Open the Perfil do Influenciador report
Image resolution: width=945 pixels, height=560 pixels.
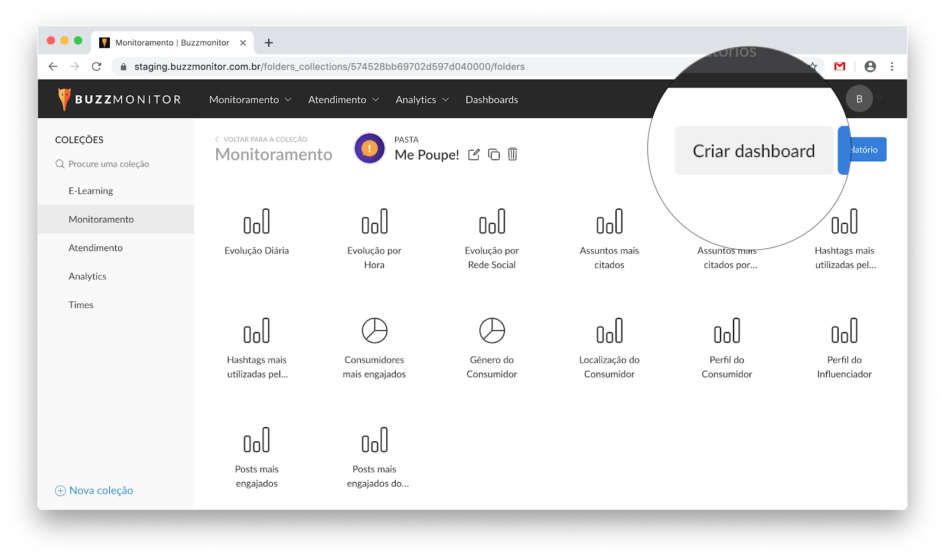pos(844,346)
